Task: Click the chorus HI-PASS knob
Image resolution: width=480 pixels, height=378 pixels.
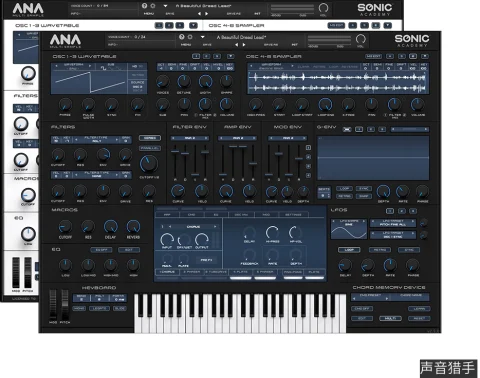Action: (x=272, y=232)
